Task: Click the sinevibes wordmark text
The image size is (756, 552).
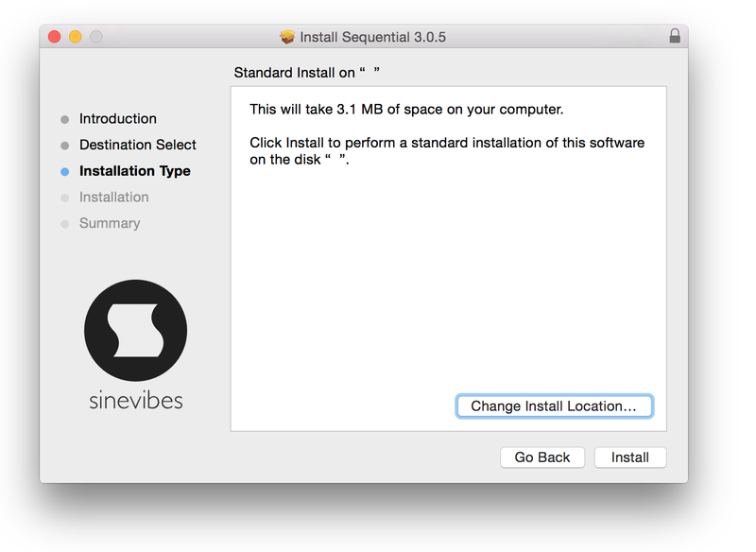Action: [x=136, y=401]
